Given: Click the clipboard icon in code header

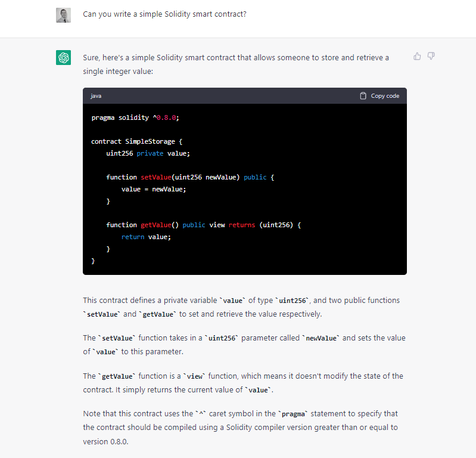Looking at the screenshot, I should coord(363,96).
